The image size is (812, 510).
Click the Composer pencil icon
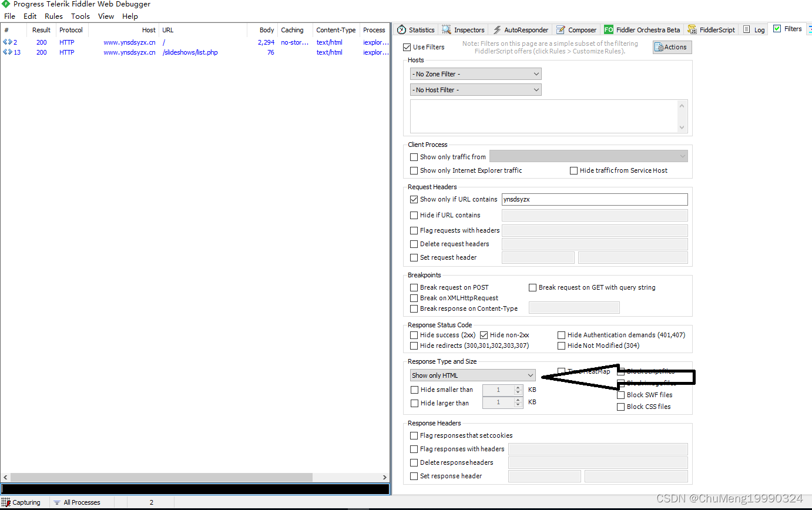(561, 30)
